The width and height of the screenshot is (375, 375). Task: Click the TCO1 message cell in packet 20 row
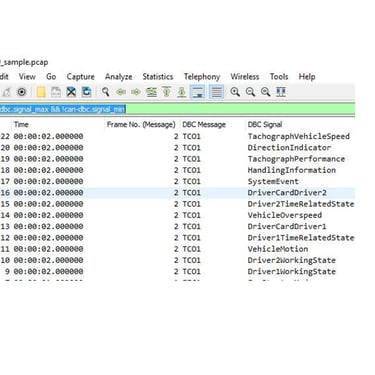192,148
